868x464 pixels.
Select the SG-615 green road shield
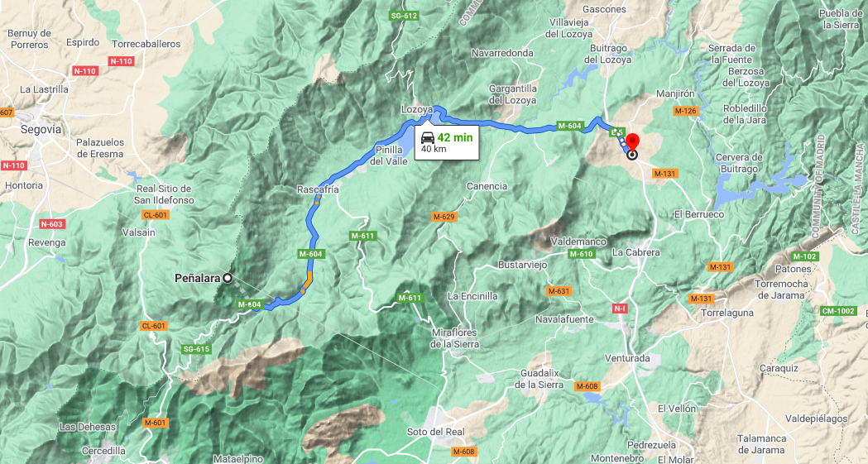pyautogui.click(x=196, y=349)
